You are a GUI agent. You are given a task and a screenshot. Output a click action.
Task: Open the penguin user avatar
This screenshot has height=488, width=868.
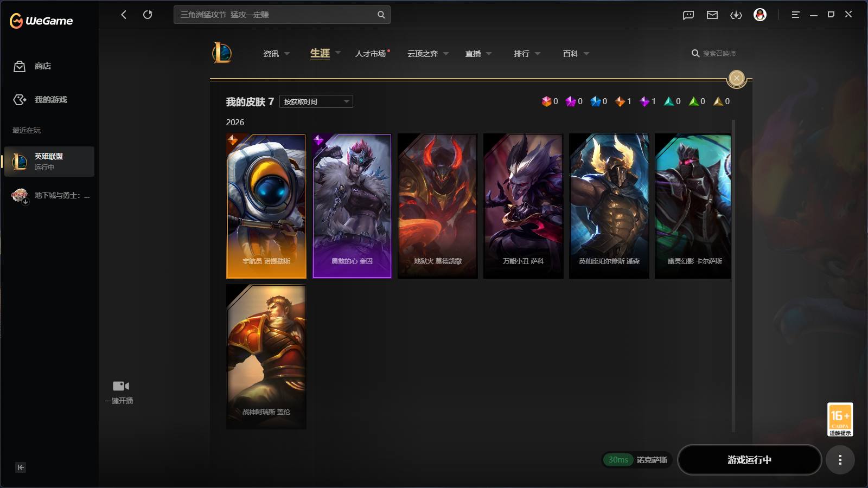click(760, 15)
